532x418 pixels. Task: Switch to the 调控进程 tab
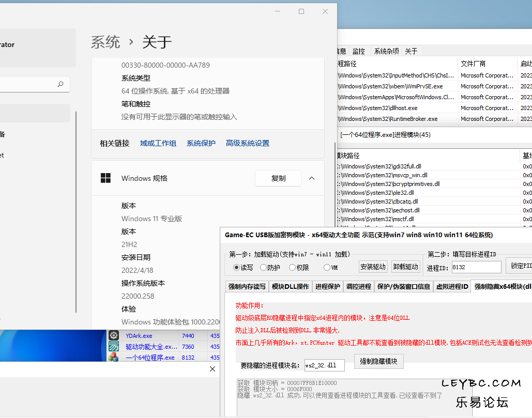359,286
